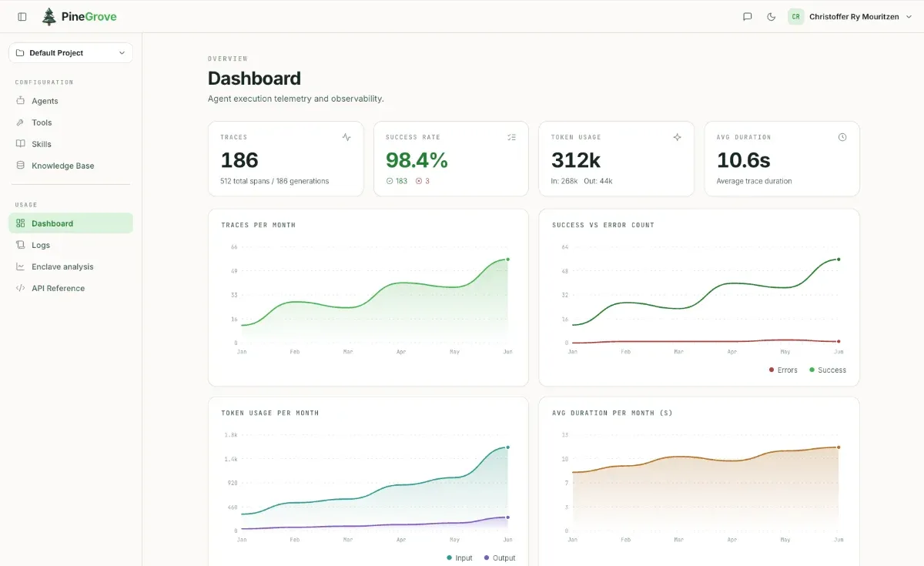Click the Jun data point on Traces Per Month
924x566 pixels.
coord(507,260)
